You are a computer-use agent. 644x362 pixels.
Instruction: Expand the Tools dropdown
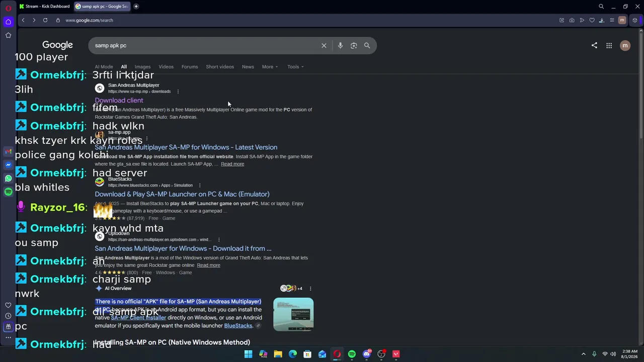(295, 67)
